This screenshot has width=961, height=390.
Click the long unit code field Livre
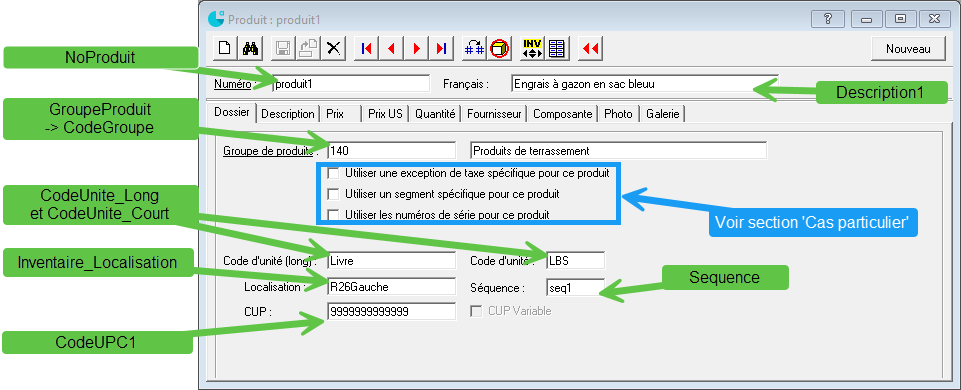point(392,261)
